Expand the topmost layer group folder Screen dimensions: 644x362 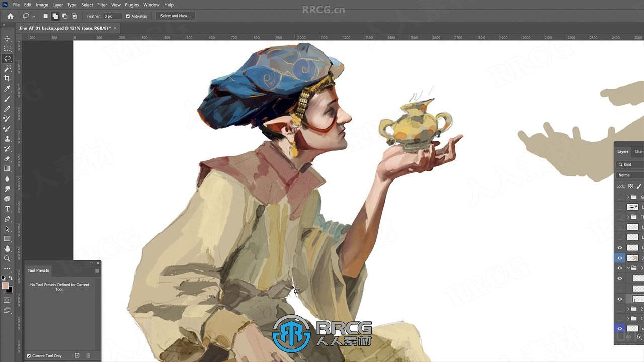628,197
